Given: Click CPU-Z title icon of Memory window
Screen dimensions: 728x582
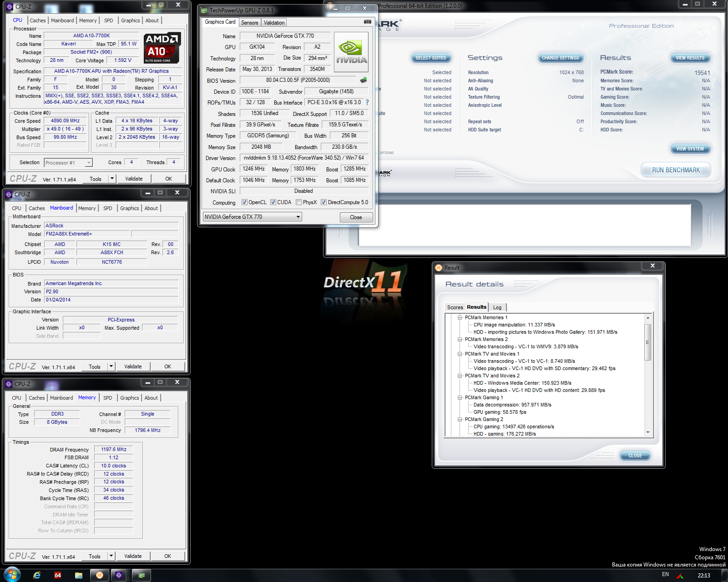Looking at the screenshot, I should [x=9, y=384].
